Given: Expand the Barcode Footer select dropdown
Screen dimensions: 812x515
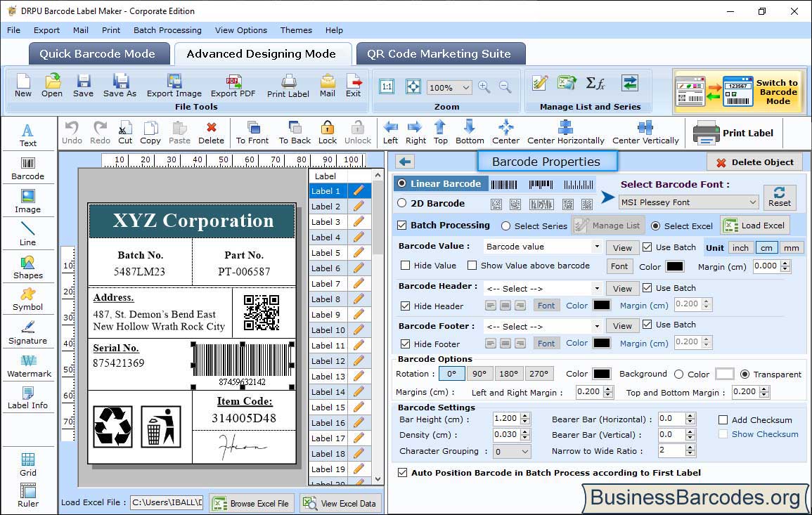Looking at the screenshot, I should 597,326.
